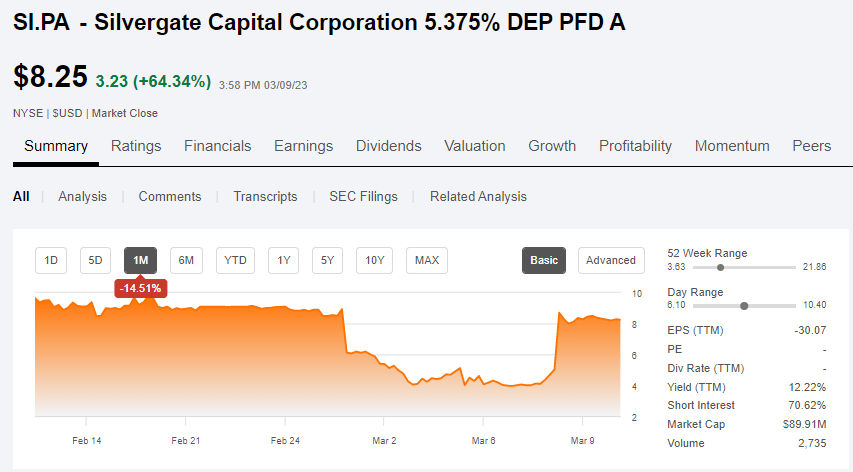This screenshot has height=472, width=853.
Task: Set chart range to 1Y
Action: 283,260
